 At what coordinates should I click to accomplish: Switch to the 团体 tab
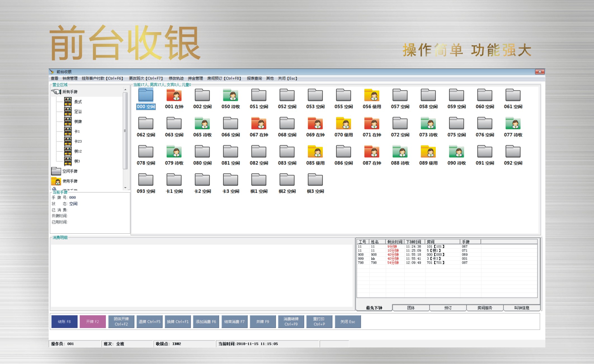pyautogui.click(x=411, y=308)
